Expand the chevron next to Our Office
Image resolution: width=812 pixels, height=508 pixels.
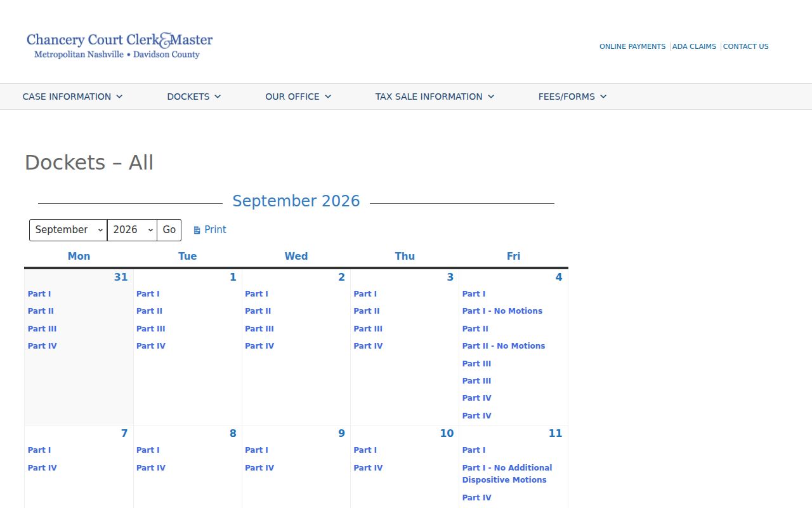click(328, 97)
